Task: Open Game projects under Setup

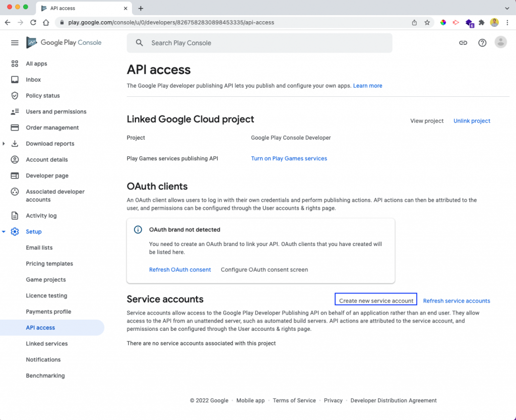Action: pos(46,279)
